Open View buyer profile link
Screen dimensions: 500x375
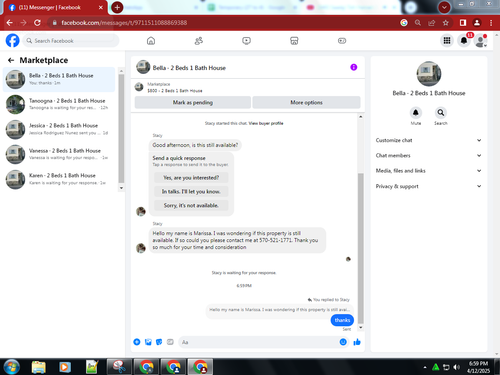tap(266, 123)
